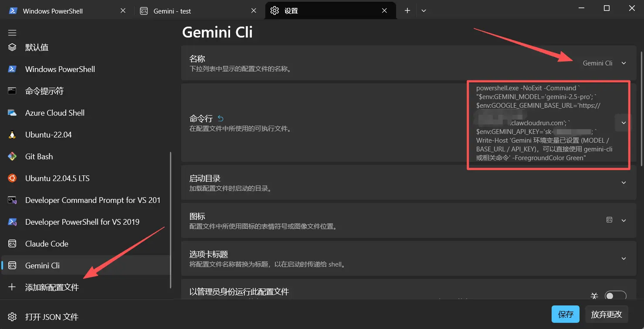
Task: Expand the 选项卡标题 setting section
Action: tap(624, 258)
